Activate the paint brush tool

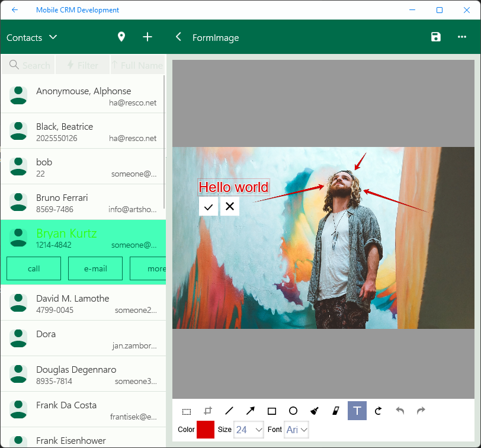315,411
